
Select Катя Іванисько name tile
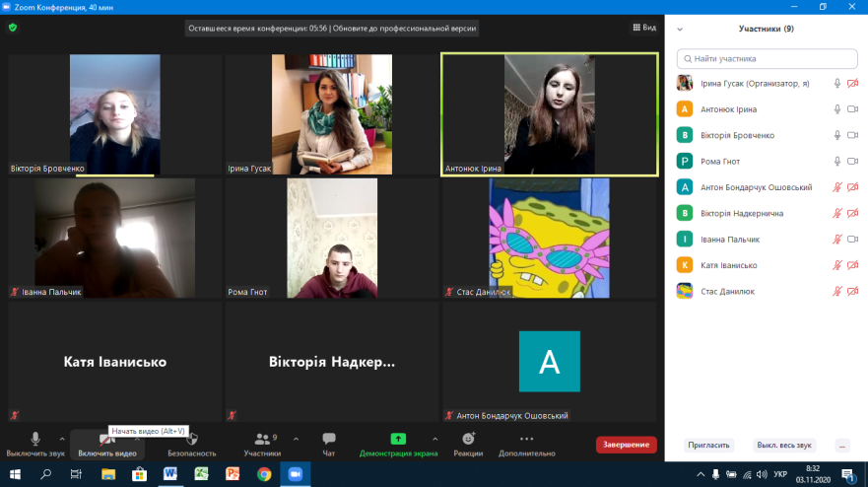[114, 362]
